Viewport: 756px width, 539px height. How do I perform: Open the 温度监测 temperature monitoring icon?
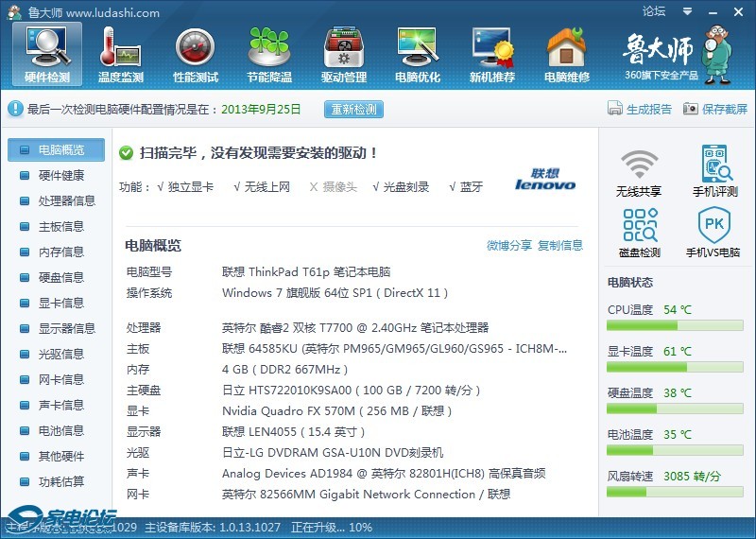121,53
